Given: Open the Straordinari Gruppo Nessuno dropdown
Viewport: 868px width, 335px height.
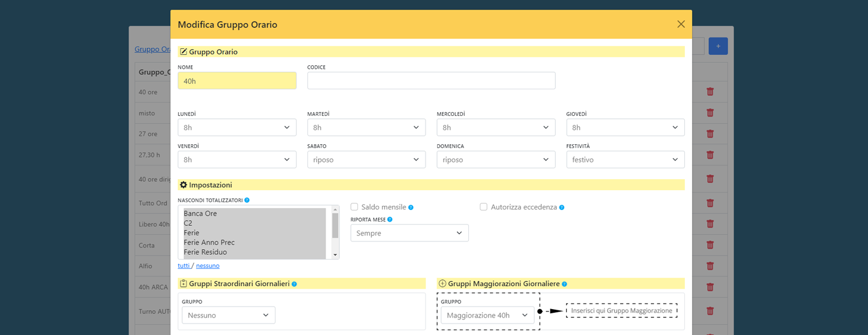Looking at the screenshot, I should point(228,315).
